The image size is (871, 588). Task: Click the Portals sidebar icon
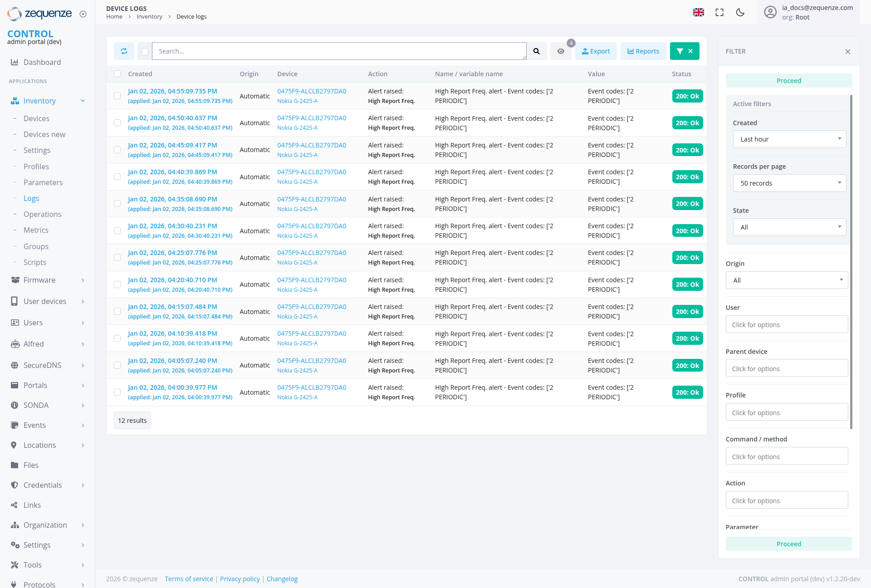click(x=15, y=385)
